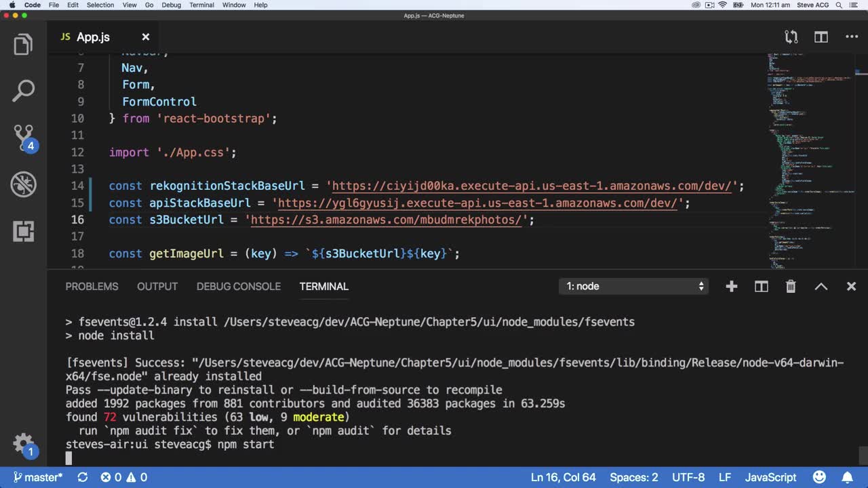
Task: Open the Debug view in activity bar
Action: [23, 184]
